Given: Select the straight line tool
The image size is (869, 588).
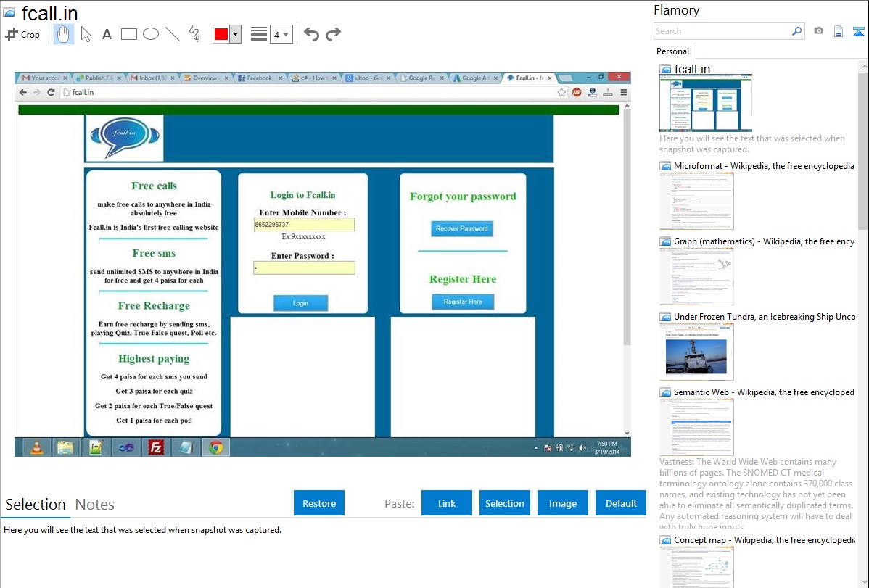Looking at the screenshot, I should pyautogui.click(x=173, y=34).
